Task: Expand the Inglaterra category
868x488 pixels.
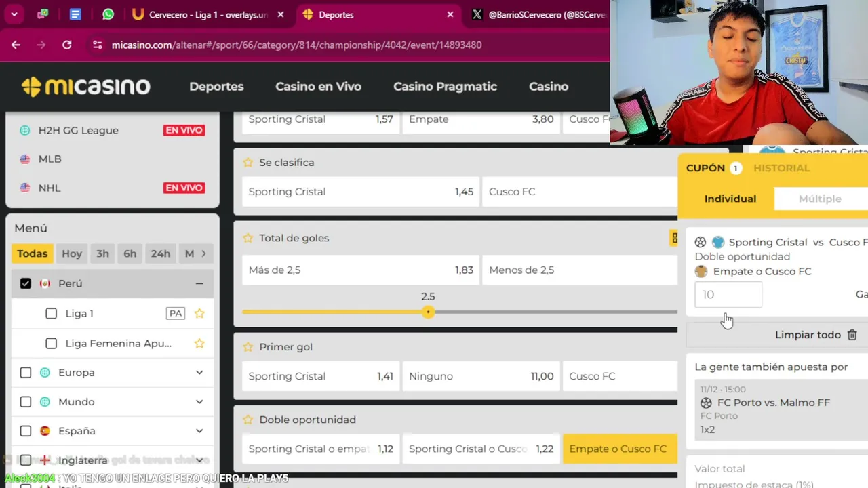Action: 199,460
